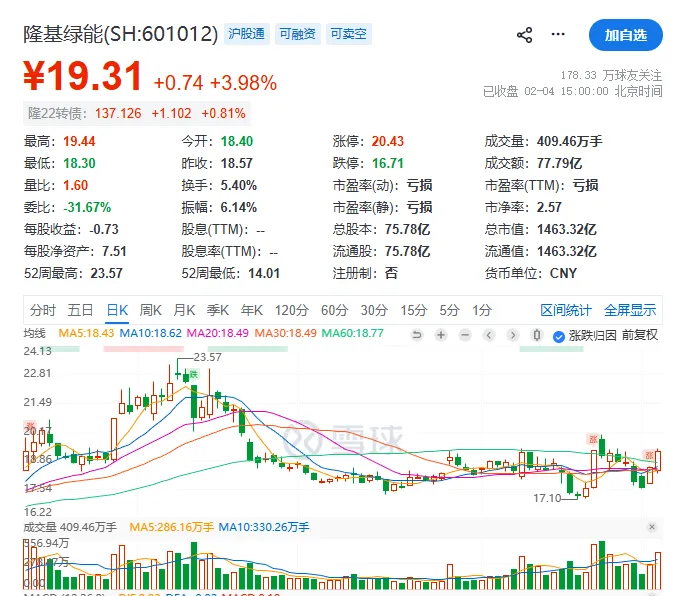Screen dimensions: 683x596
Task: Click the stock price ¥19.31
Action: (82, 76)
